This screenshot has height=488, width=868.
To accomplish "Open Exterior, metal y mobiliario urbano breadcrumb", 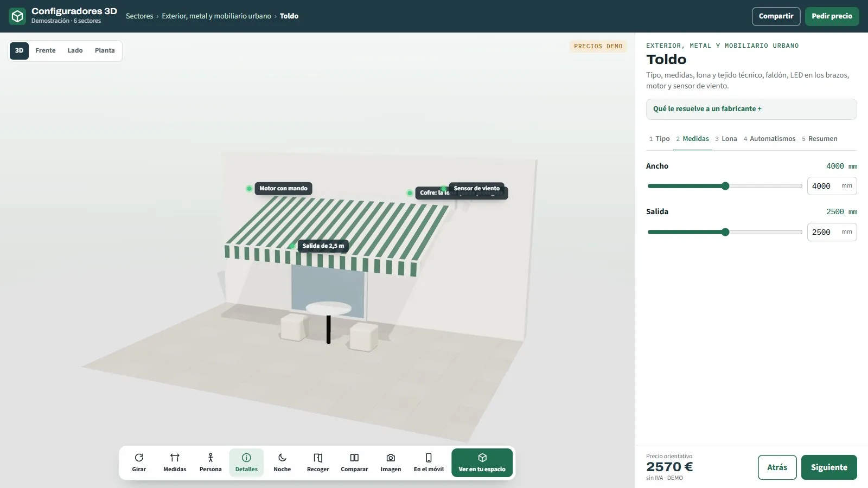I will pyautogui.click(x=216, y=16).
